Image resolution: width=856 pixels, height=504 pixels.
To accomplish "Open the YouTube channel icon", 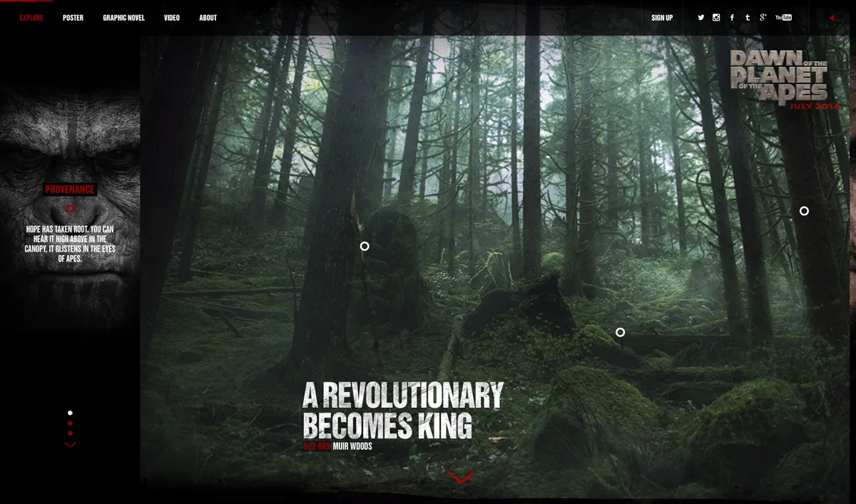I will click(x=783, y=18).
